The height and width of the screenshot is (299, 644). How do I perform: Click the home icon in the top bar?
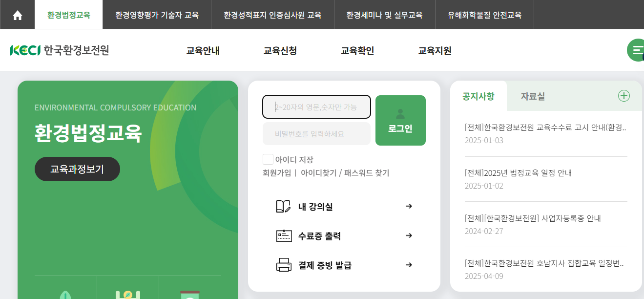(17, 15)
